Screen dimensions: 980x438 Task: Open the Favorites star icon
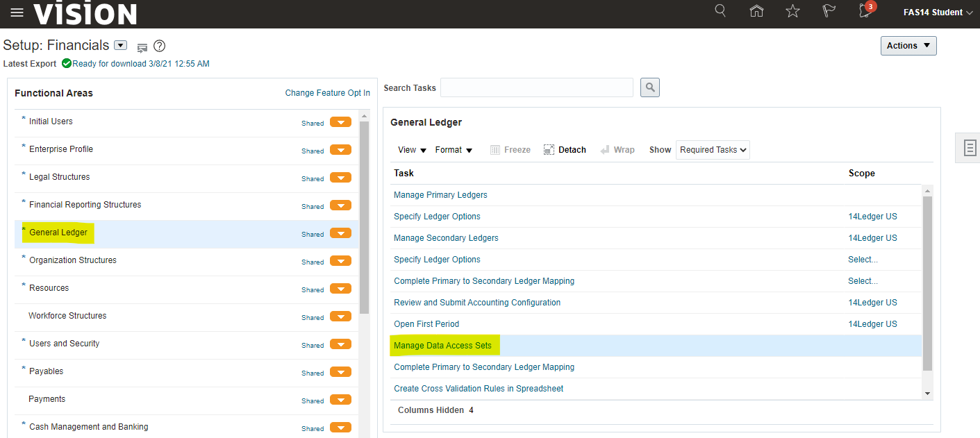pos(792,11)
